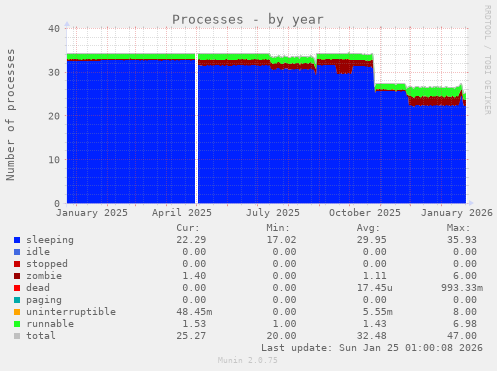Image resolution: width=497 pixels, height=371 pixels.
Task: Click the 'zombie' legend label
Action: [x=44, y=276]
